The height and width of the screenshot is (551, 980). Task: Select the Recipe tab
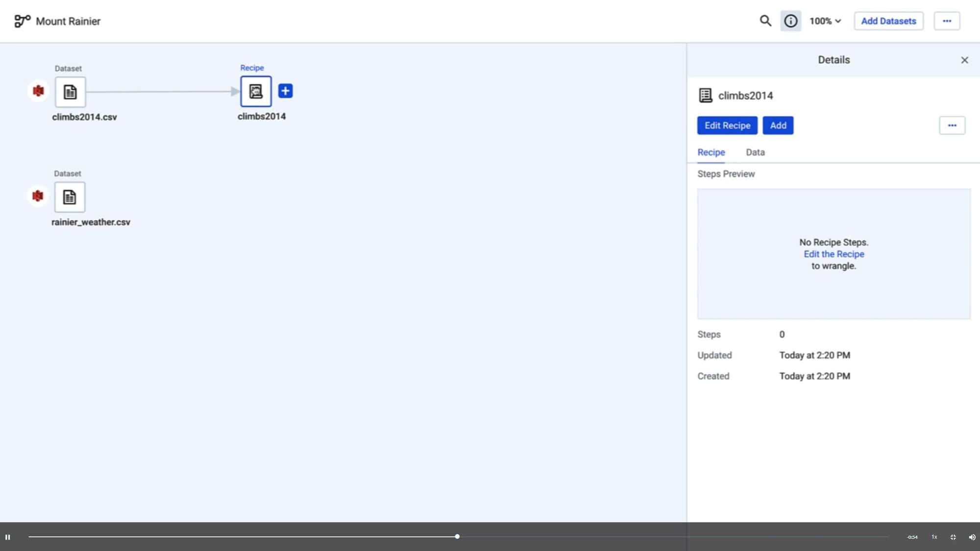click(x=711, y=152)
